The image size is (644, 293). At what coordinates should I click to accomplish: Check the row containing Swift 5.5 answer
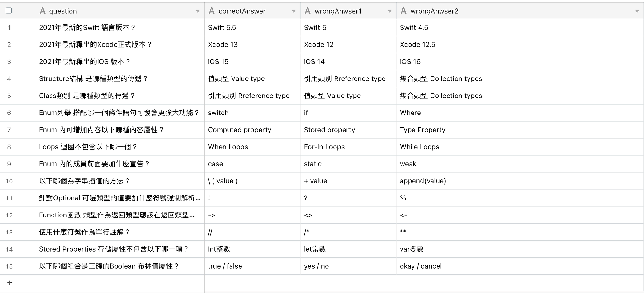(x=9, y=28)
